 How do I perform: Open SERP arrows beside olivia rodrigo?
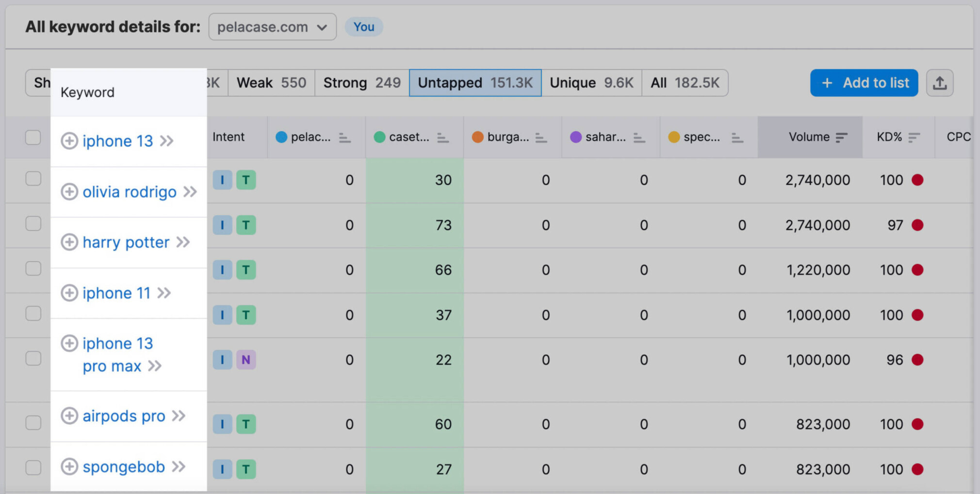pyautogui.click(x=190, y=192)
